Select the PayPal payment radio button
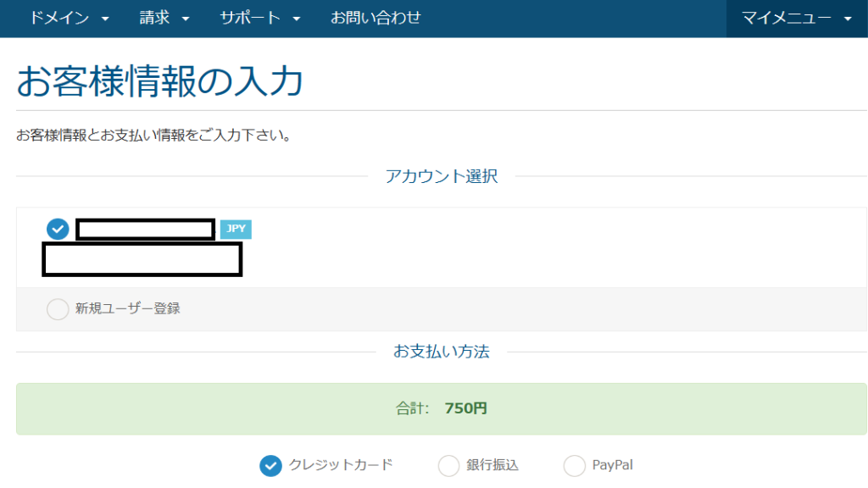This screenshot has height=488, width=868. click(x=575, y=465)
